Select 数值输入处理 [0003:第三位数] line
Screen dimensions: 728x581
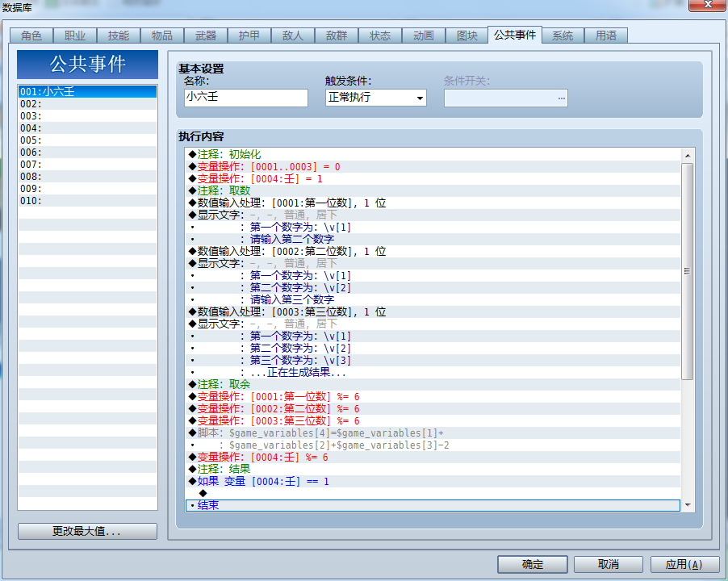[x=433, y=311]
